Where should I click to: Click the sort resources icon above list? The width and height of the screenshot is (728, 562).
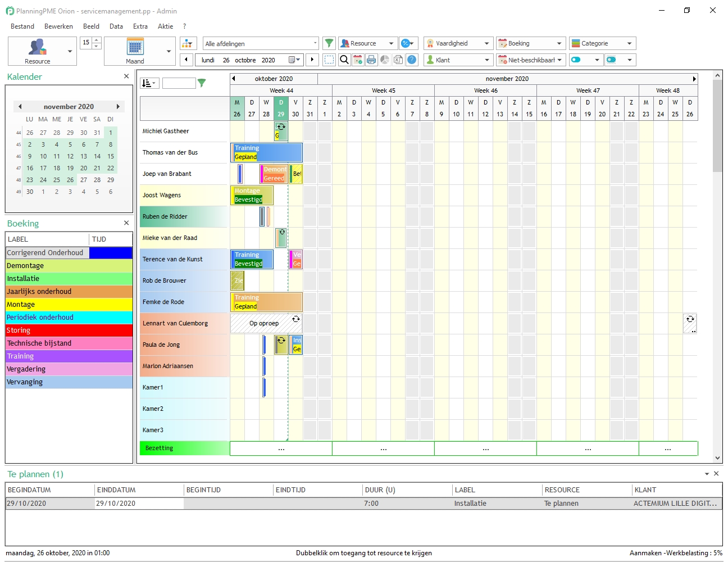point(149,83)
